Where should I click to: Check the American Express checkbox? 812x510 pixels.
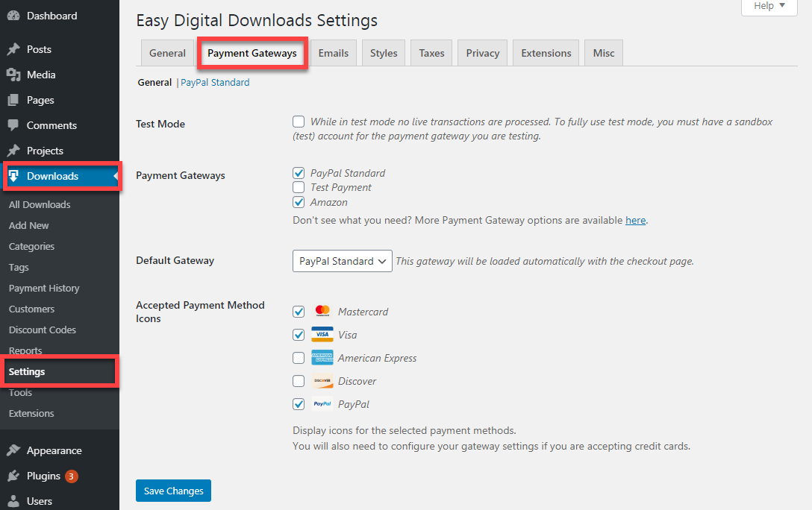click(299, 358)
